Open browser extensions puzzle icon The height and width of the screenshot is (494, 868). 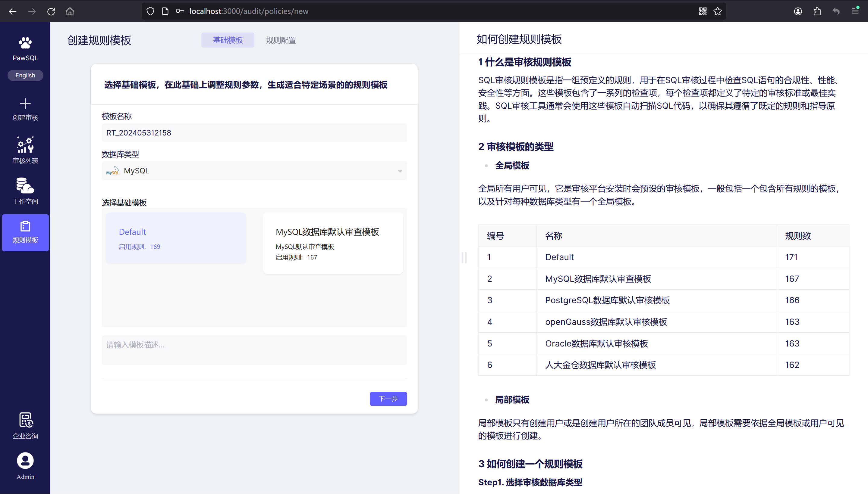(x=817, y=11)
